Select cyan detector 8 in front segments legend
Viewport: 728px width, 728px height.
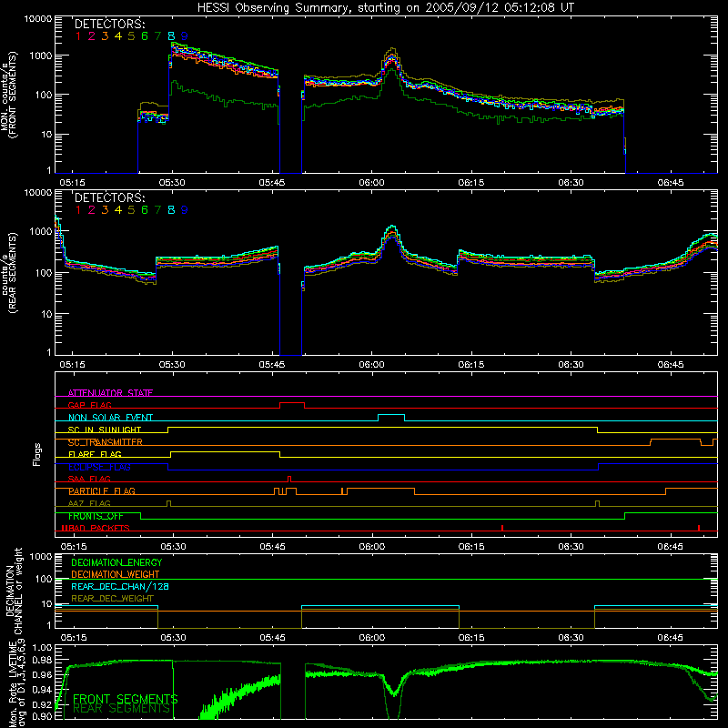(171, 36)
